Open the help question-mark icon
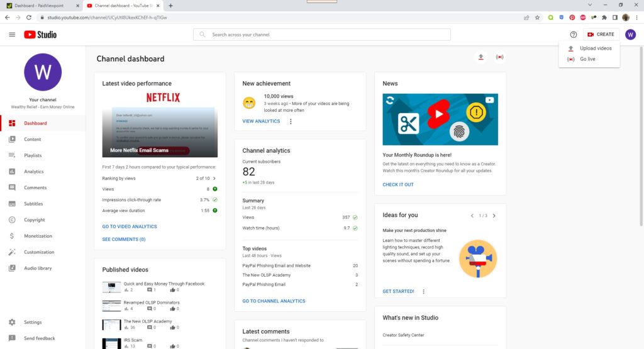 click(x=574, y=35)
